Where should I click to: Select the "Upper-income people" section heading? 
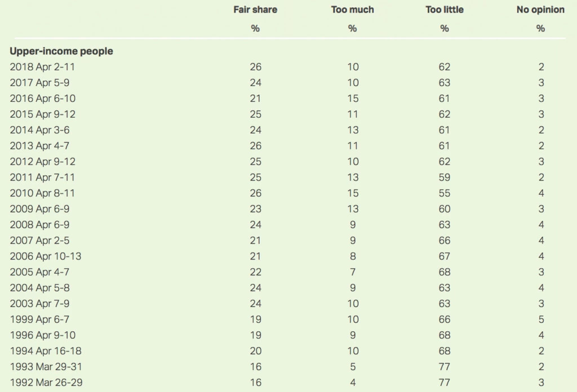click(x=61, y=51)
